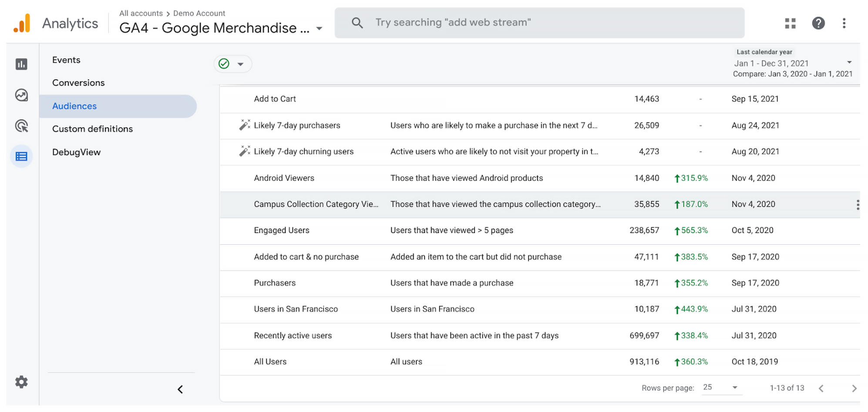
Task: Open the top-right three-dot menu
Action: (844, 23)
